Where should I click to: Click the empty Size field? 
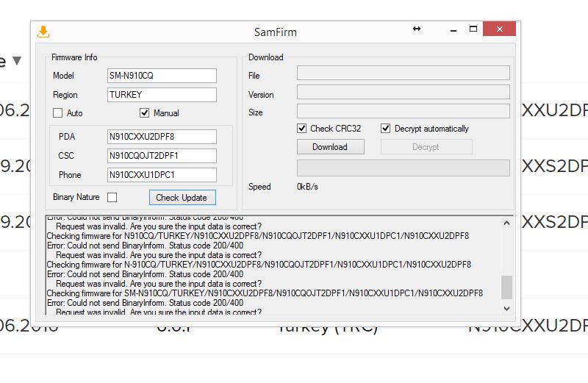tap(403, 111)
